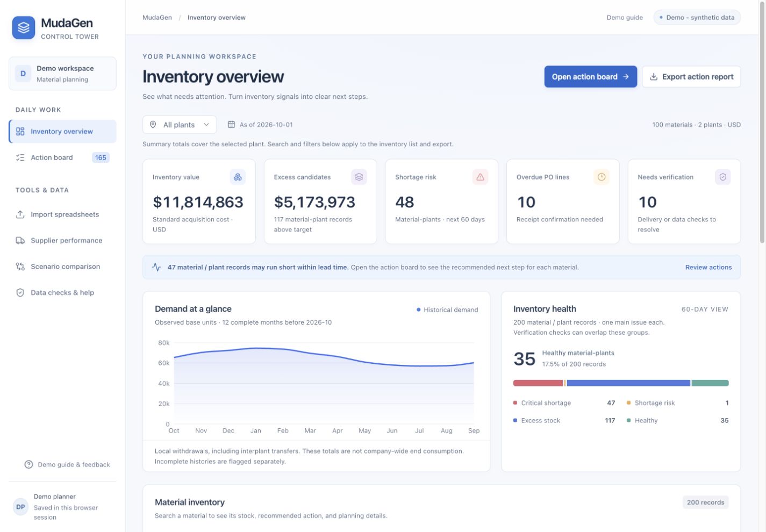This screenshot has height=532, width=766.
Task: Click the 200 records badge
Action: click(x=705, y=502)
